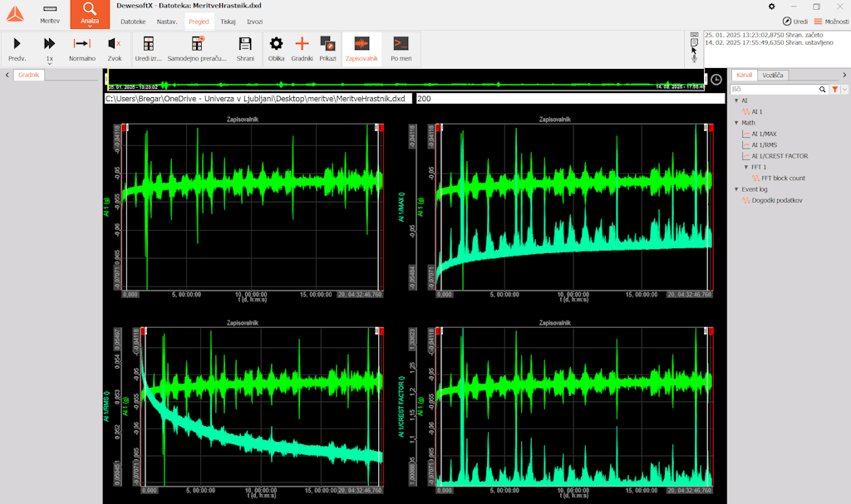Click the Uredi edit button
The image size is (851, 504).
[795, 21]
